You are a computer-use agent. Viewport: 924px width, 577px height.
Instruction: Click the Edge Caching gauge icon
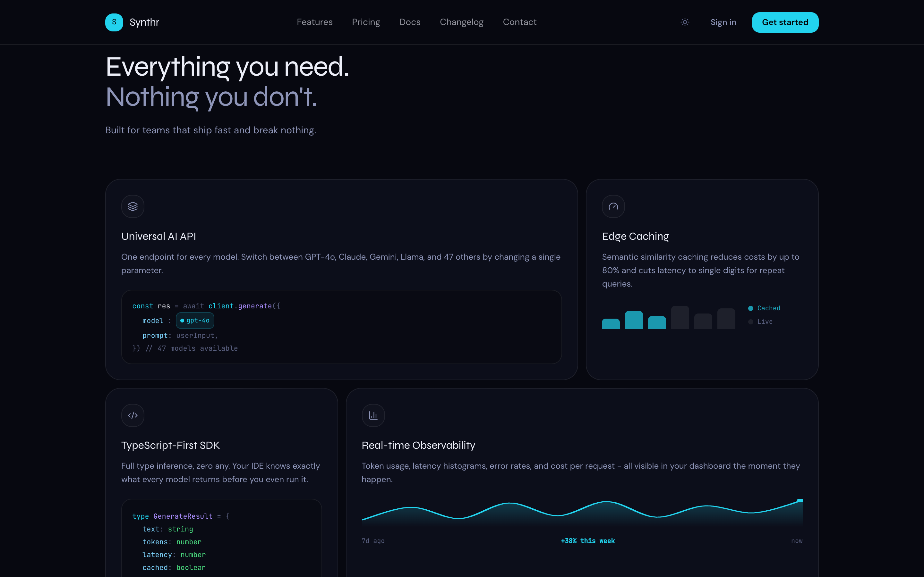coord(613,206)
